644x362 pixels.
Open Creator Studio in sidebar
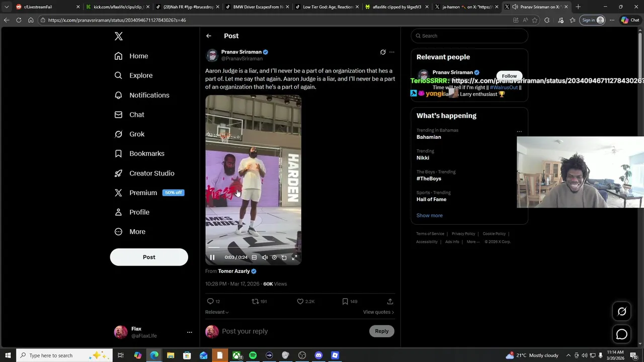click(x=144, y=173)
